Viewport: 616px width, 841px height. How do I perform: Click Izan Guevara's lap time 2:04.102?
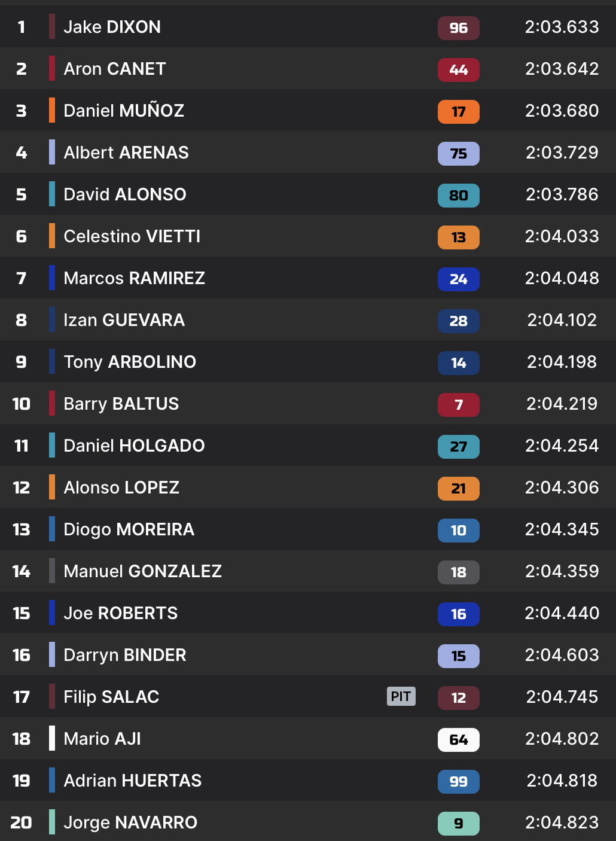click(x=562, y=320)
